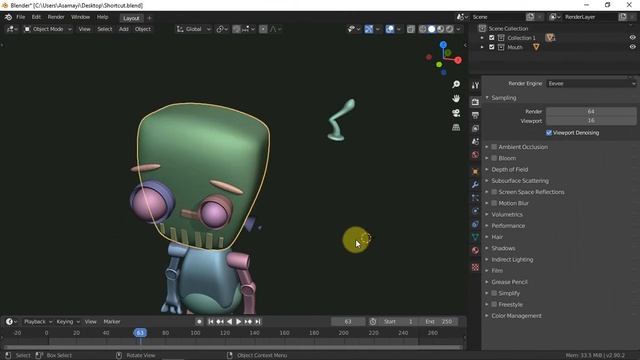The width and height of the screenshot is (640, 360).
Task: Open the Material properties tab icon
Action: tap(475, 250)
